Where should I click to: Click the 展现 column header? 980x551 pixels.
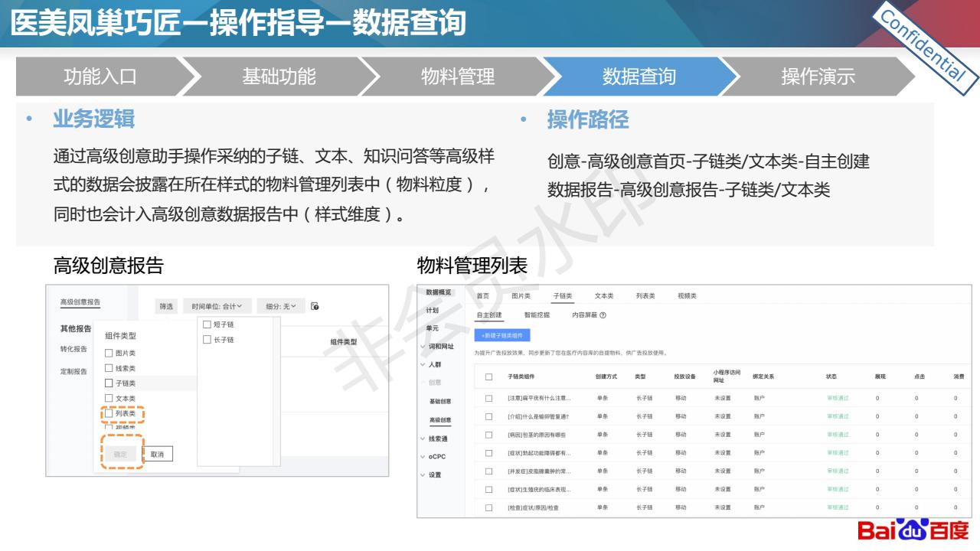pos(880,377)
